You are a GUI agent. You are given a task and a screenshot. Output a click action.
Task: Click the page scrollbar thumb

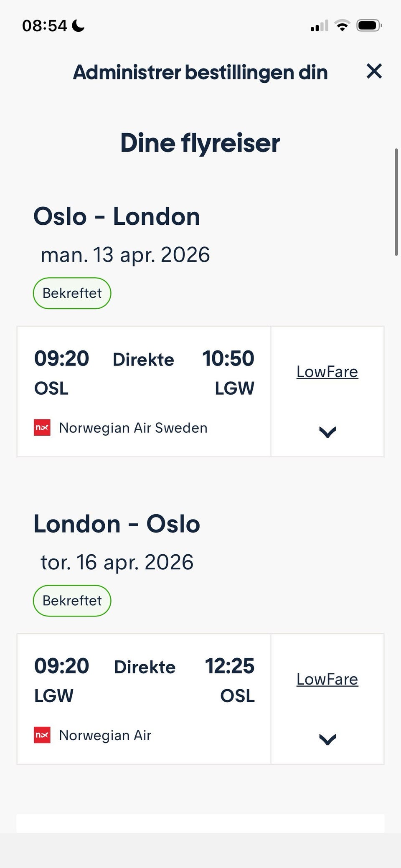point(396,202)
